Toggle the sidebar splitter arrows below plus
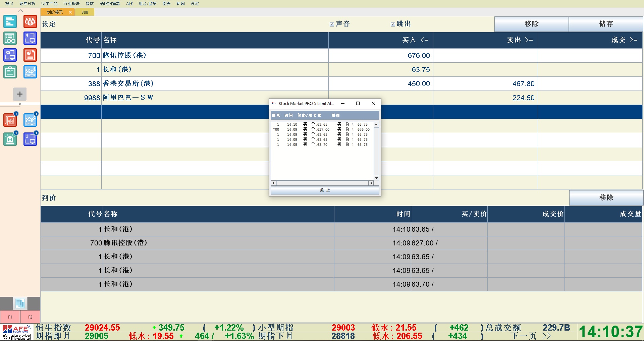The height and width of the screenshot is (341, 644). [20, 104]
